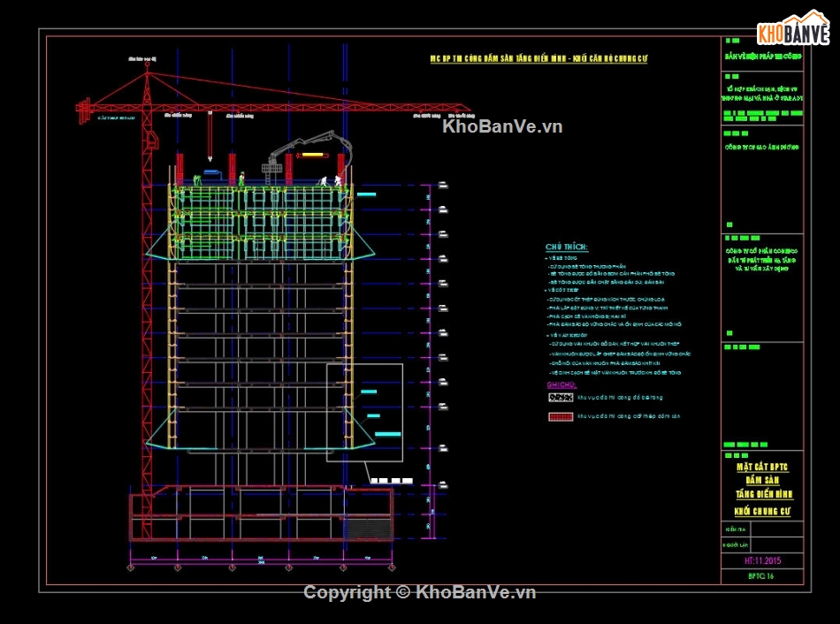Click the white concrete-pour hatch legend swatch
The height and width of the screenshot is (624, 840).
[561, 398]
